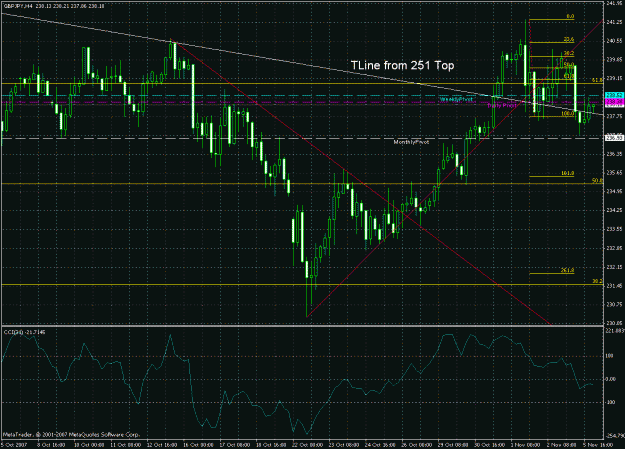Click the 221.883 CCI scale maximum value

[615, 331]
